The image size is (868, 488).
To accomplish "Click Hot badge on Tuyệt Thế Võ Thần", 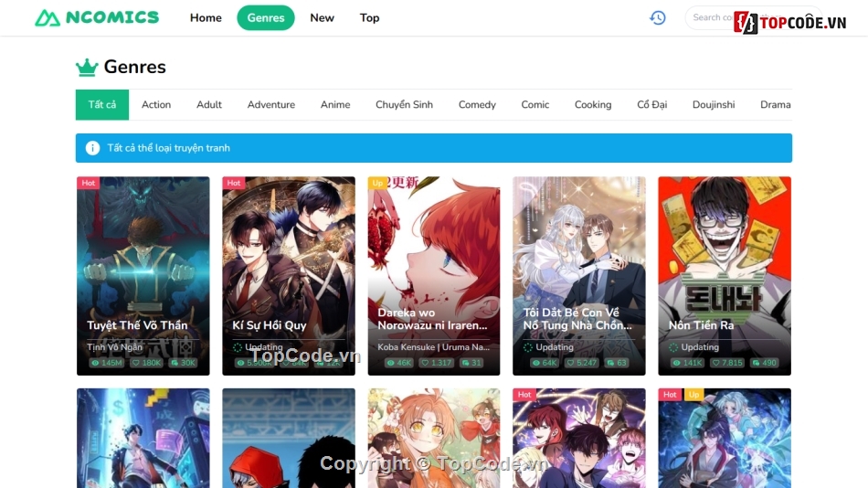I will tap(88, 183).
